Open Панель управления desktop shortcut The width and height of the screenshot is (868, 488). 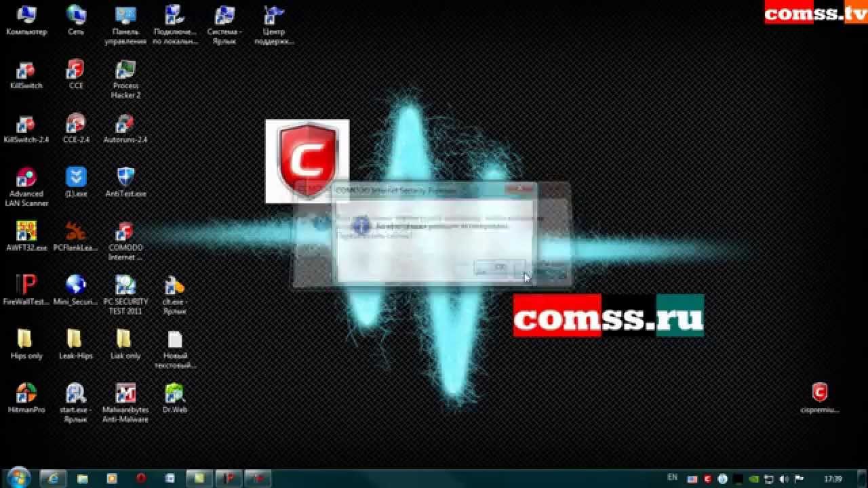tap(125, 25)
